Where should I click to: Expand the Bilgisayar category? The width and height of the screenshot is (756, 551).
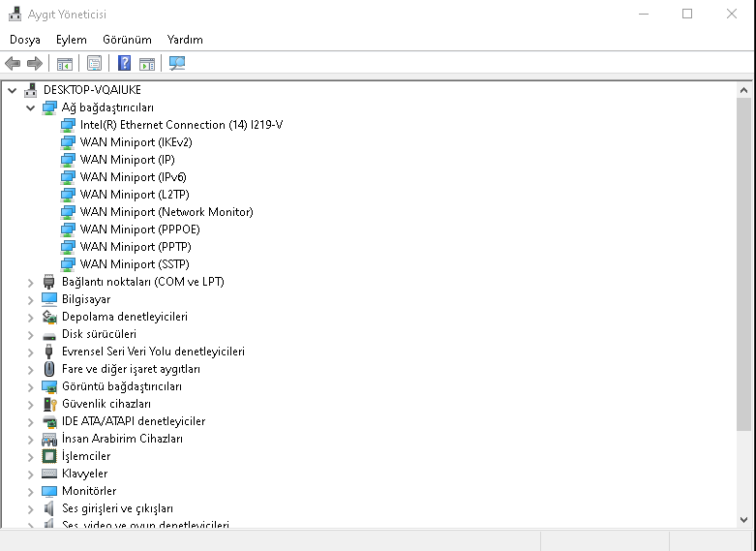(30, 299)
